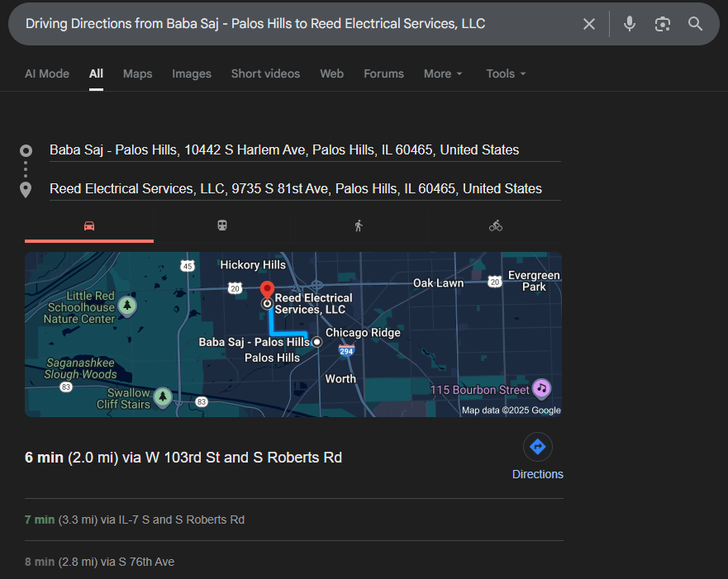Click the red destination pin on map
Screen dimensions: 728x579
tap(267, 290)
